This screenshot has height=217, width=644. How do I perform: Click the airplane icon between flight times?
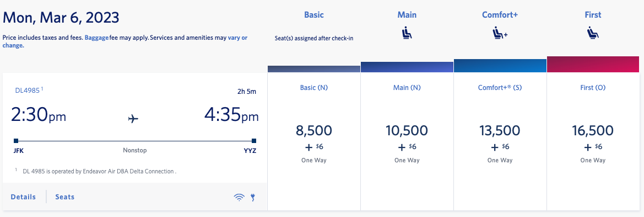133,119
